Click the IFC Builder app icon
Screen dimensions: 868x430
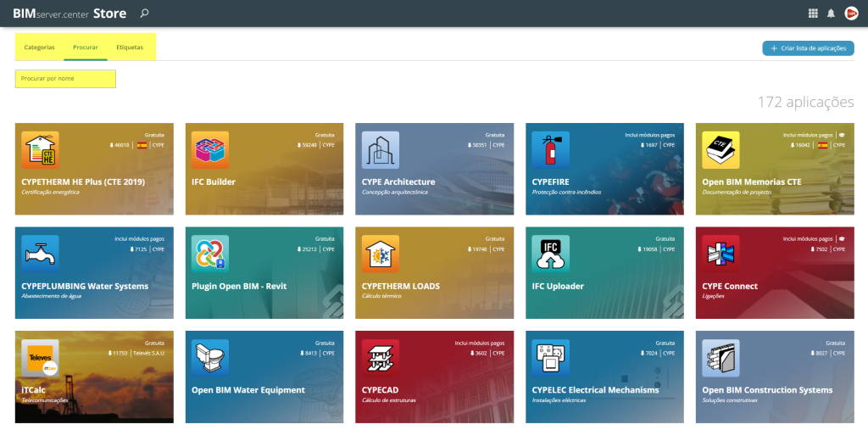tap(209, 150)
